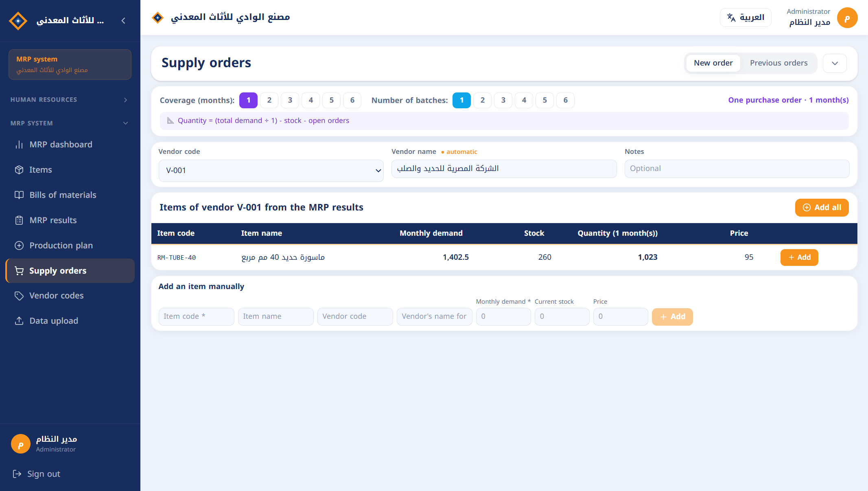Click the Production plan plus-circle icon
The image size is (868, 491).
point(19,245)
